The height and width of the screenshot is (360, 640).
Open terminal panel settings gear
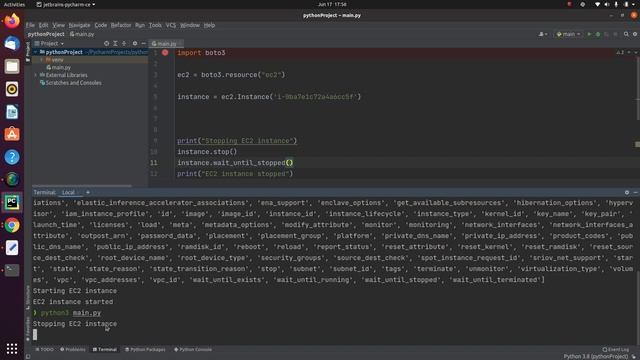click(627, 192)
